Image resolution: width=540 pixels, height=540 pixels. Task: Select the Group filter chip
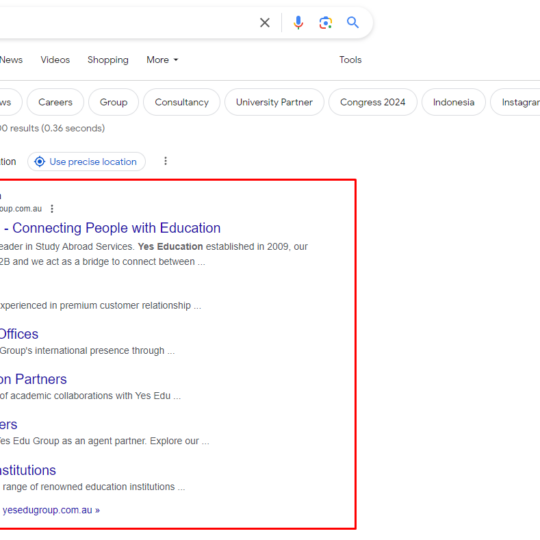(x=113, y=102)
